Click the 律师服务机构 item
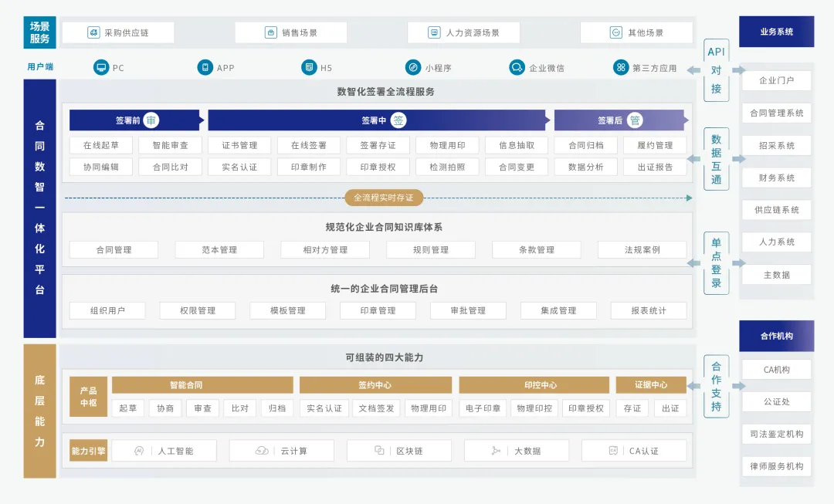 (777, 466)
